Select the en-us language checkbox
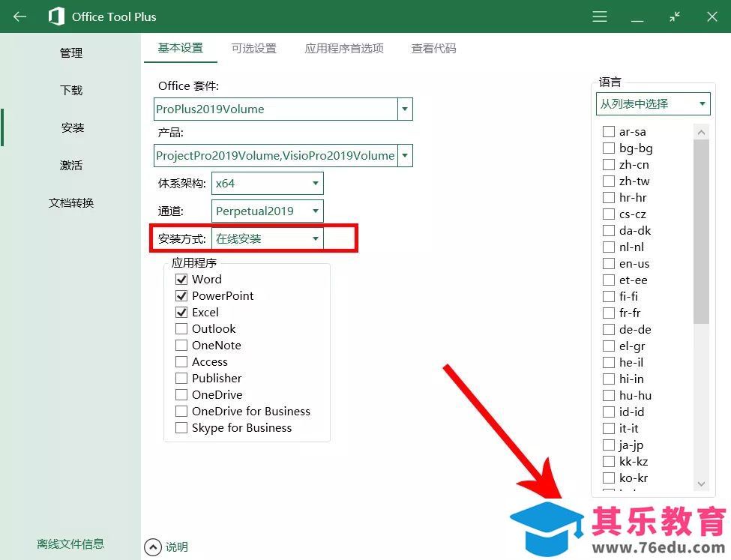731x560 pixels. click(608, 263)
